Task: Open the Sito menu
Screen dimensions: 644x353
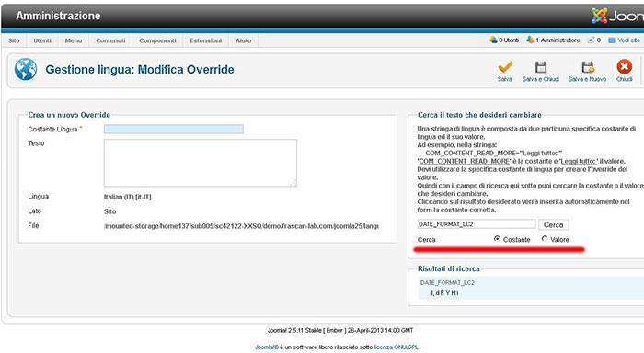Action: (14, 40)
